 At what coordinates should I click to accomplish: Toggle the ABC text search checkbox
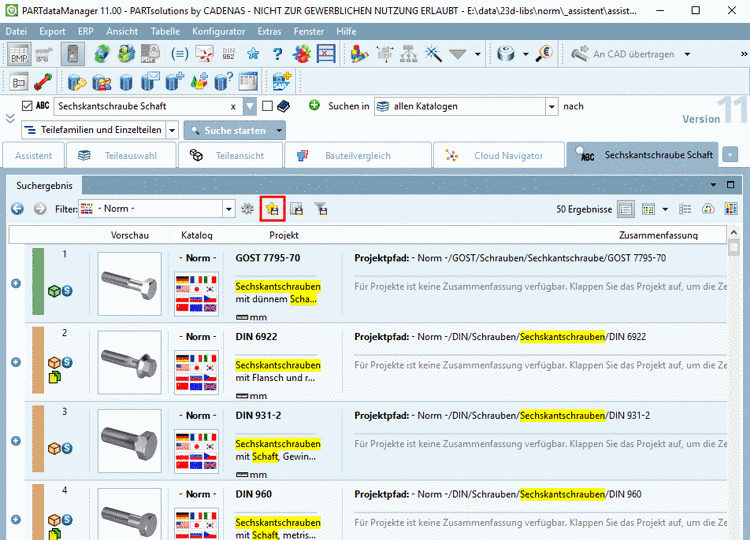coord(27,106)
